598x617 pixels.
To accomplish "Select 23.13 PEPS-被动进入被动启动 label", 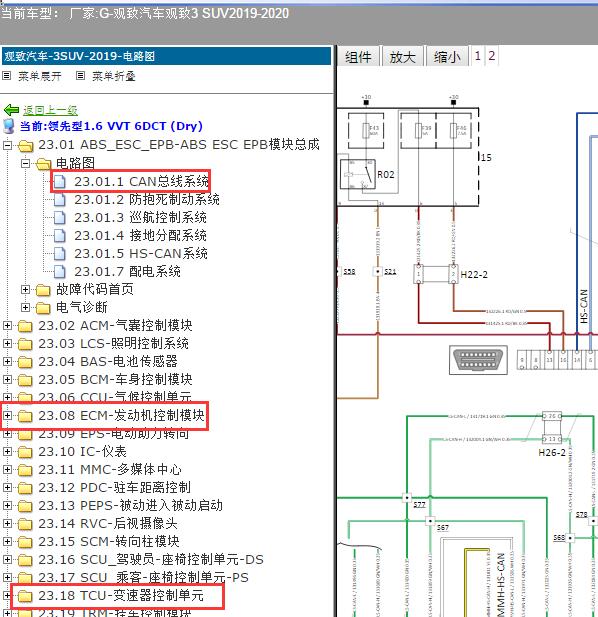I will tap(131, 505).
